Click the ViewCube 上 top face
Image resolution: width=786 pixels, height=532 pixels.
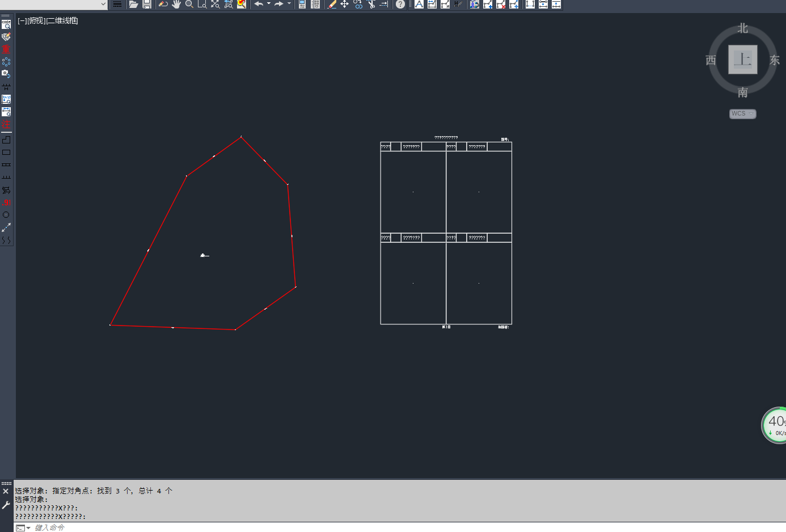click(x=743, y=59)
